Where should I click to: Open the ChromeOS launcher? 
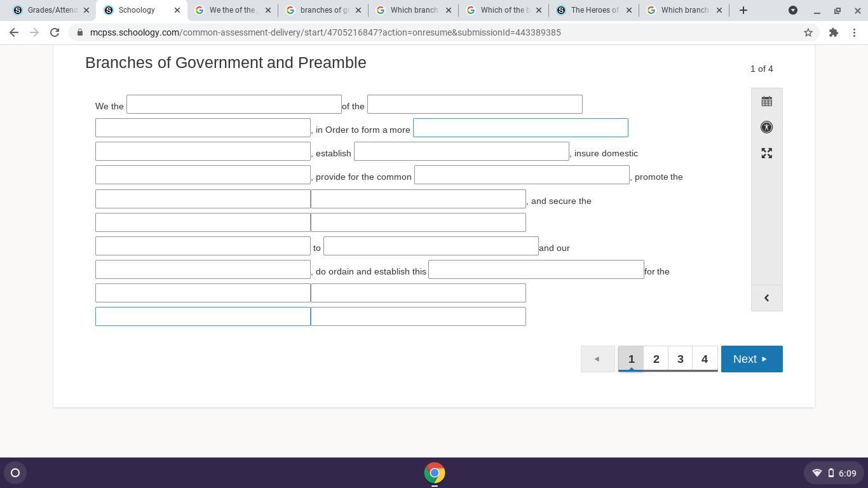point(15,473)
